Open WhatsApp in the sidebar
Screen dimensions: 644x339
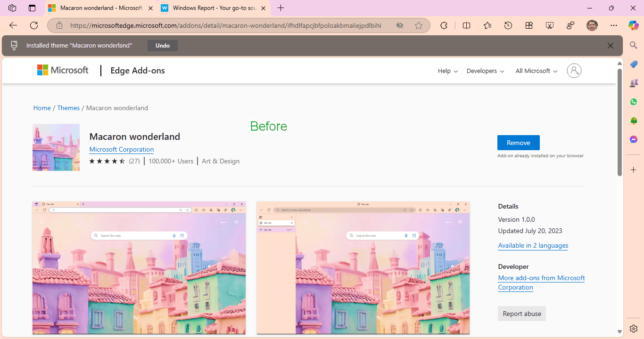click(x=634, y=102)
